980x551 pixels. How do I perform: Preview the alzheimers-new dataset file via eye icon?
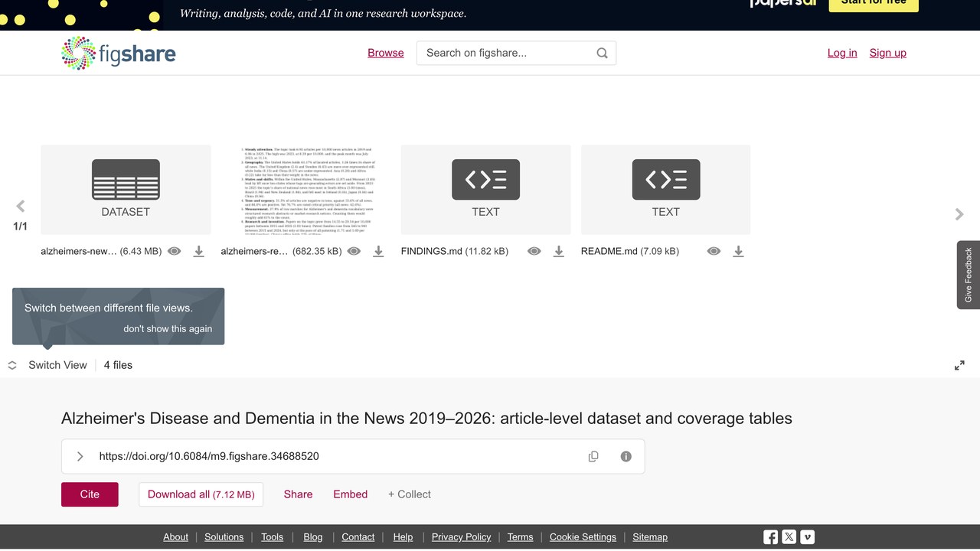[x=175, y=251]
